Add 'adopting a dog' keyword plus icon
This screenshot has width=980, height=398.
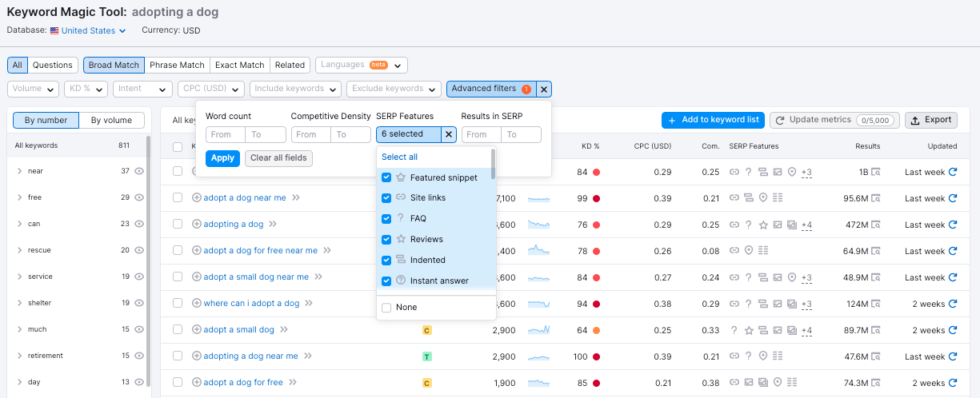point(197,225)
